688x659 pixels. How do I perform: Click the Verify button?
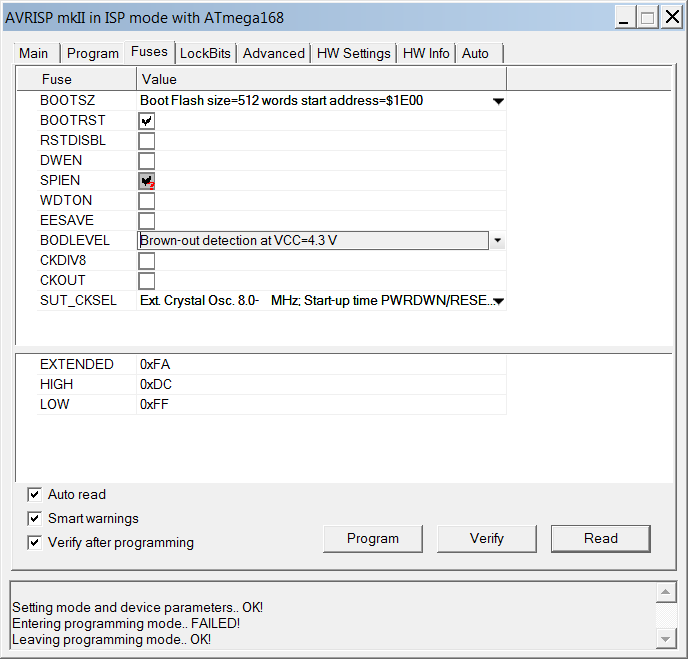pos(487,539)
